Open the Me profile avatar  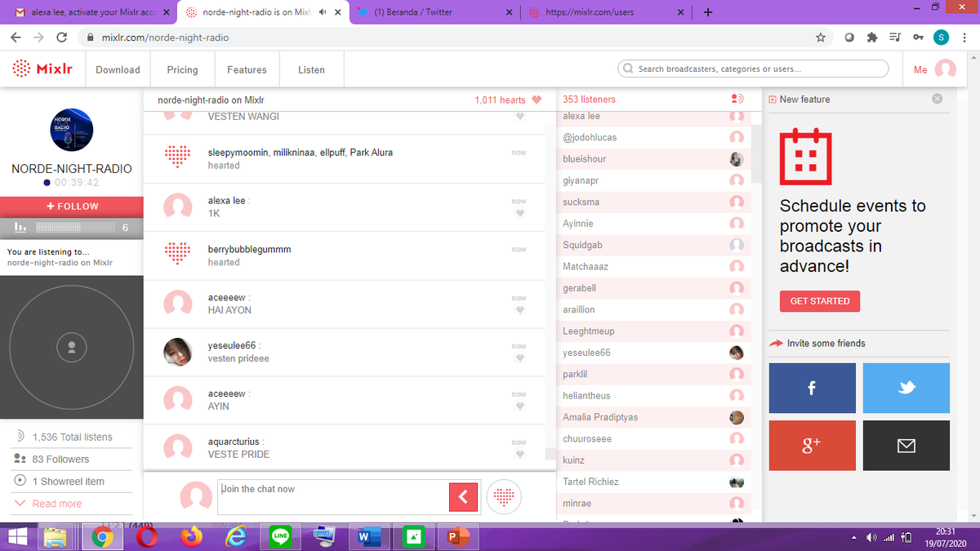[x=945, y=69]
